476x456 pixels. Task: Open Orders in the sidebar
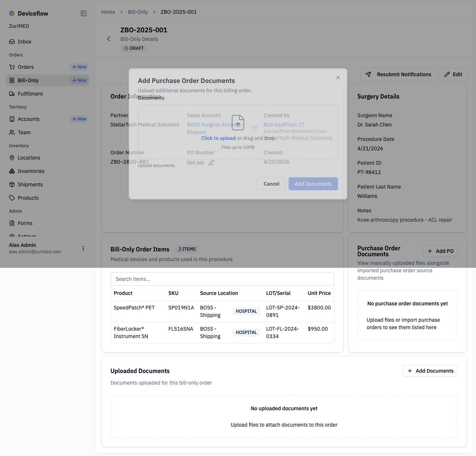click(37, 67)
